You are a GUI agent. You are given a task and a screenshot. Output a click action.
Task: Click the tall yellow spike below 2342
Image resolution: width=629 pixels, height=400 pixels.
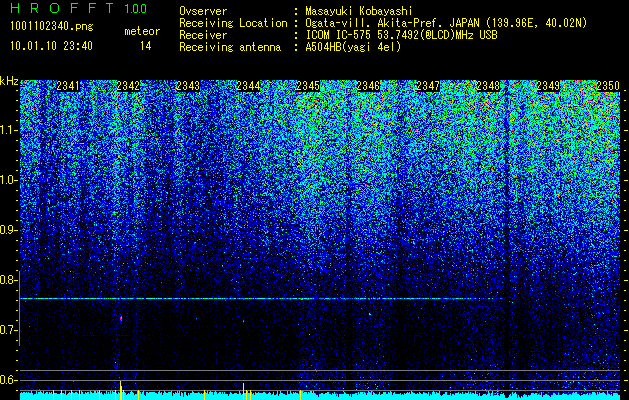pos(120,389)
